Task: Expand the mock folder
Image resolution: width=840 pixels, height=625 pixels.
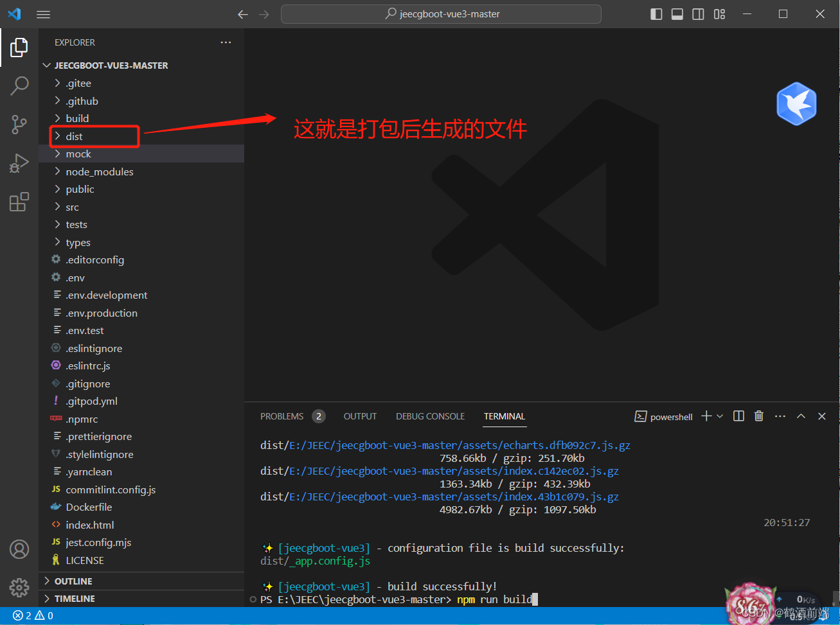Action: [141, 154]
